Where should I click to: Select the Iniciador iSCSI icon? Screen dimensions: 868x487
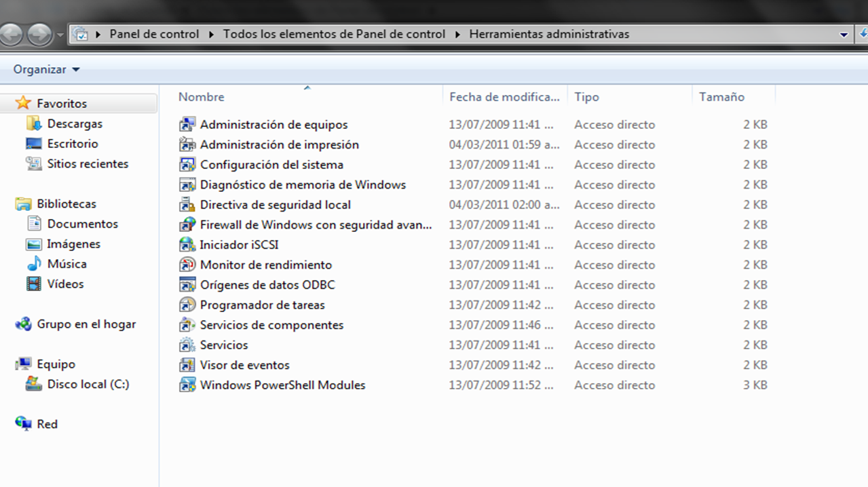tap(187, 245)
